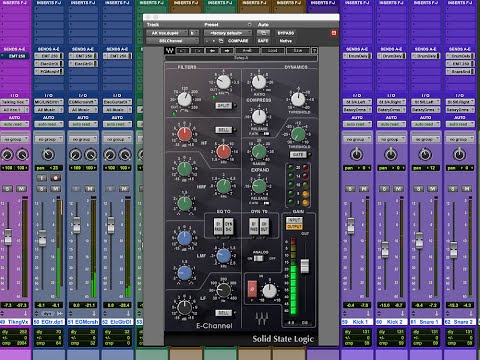Click the compressor RATIO knob

[x=259, y=82]
